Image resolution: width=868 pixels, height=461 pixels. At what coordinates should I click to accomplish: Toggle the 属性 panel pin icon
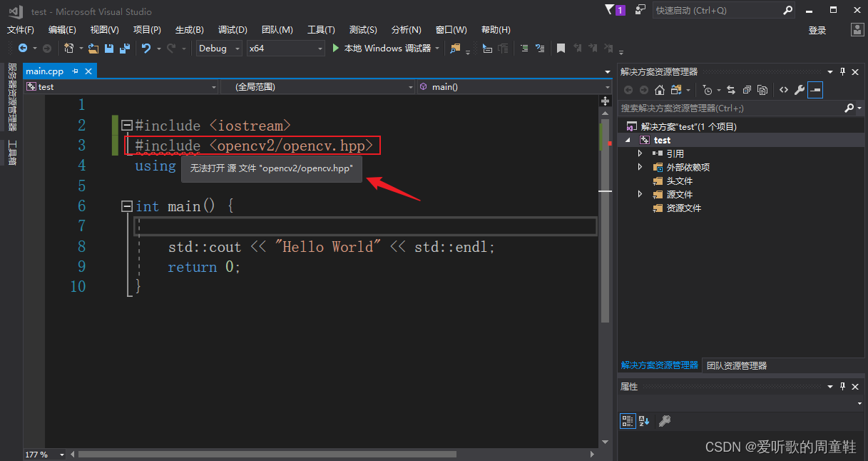tap(844, 386)
